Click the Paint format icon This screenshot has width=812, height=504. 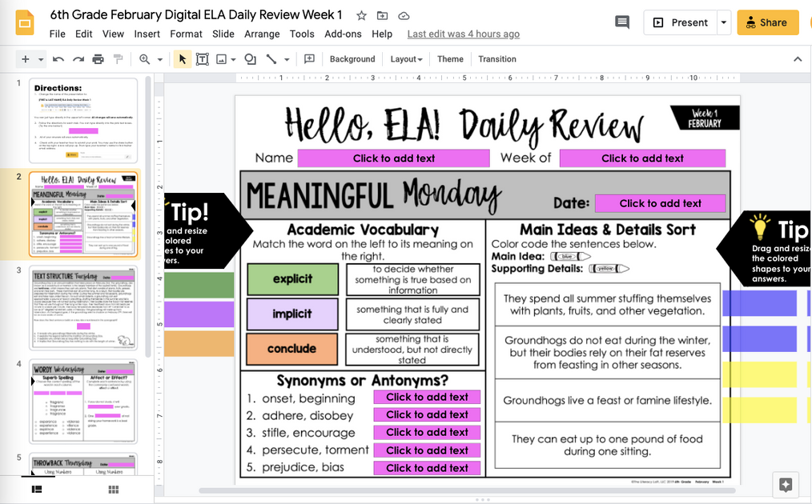pyautogui.click(x=116, y=58)
